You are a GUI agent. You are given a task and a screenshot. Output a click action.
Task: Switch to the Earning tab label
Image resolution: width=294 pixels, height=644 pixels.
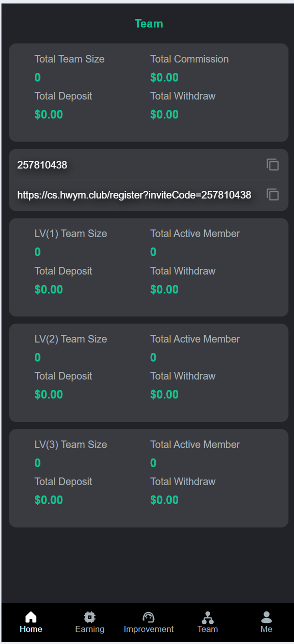point(90,629)
